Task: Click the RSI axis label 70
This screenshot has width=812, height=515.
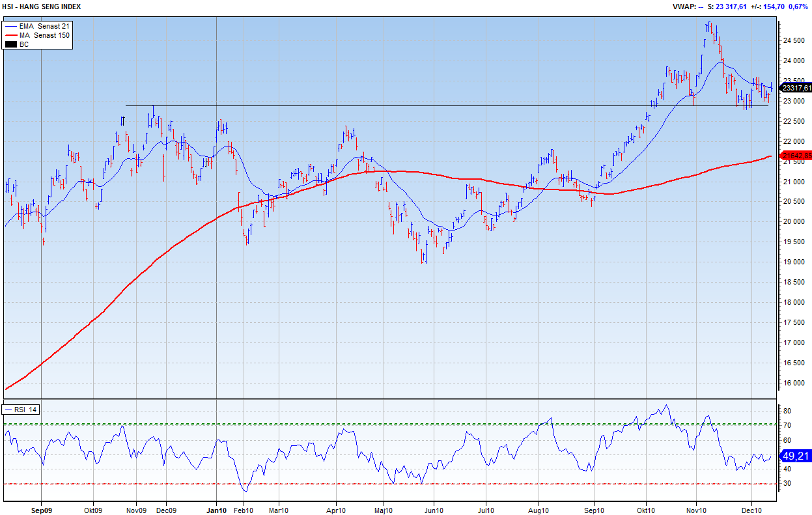Action: click(787, 426)
